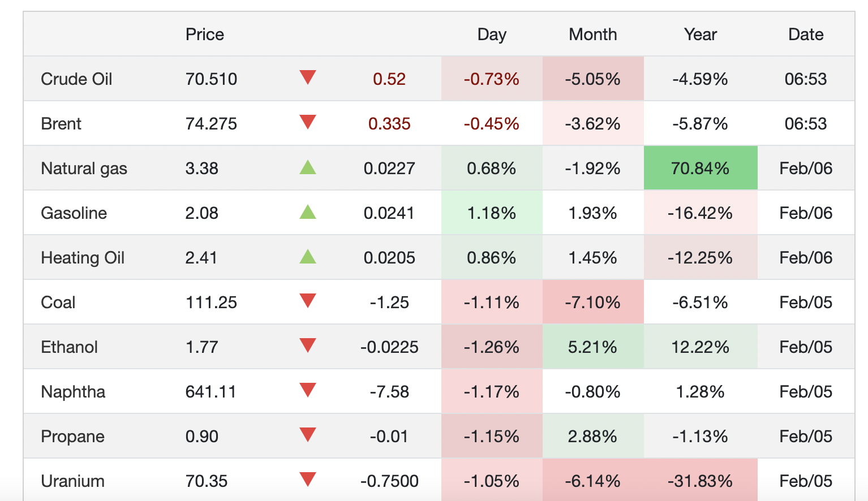Viewport: 868px width, 501px height.
Task: Click Ethanol change value -0.0225
Action: click(389, 347)
